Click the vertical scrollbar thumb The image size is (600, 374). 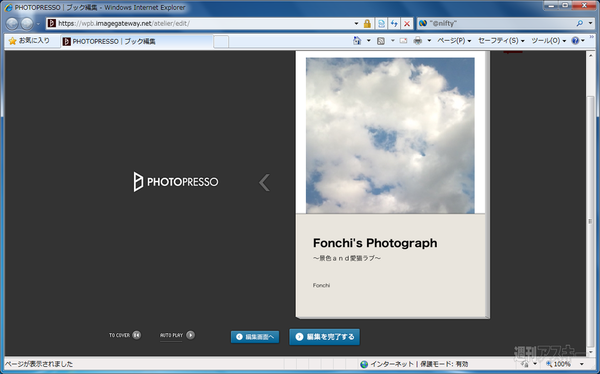[x=590, y=221]
